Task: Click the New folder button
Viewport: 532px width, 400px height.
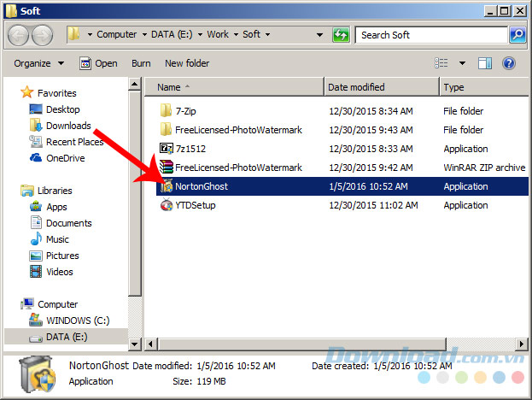Action: pos(187,63)
